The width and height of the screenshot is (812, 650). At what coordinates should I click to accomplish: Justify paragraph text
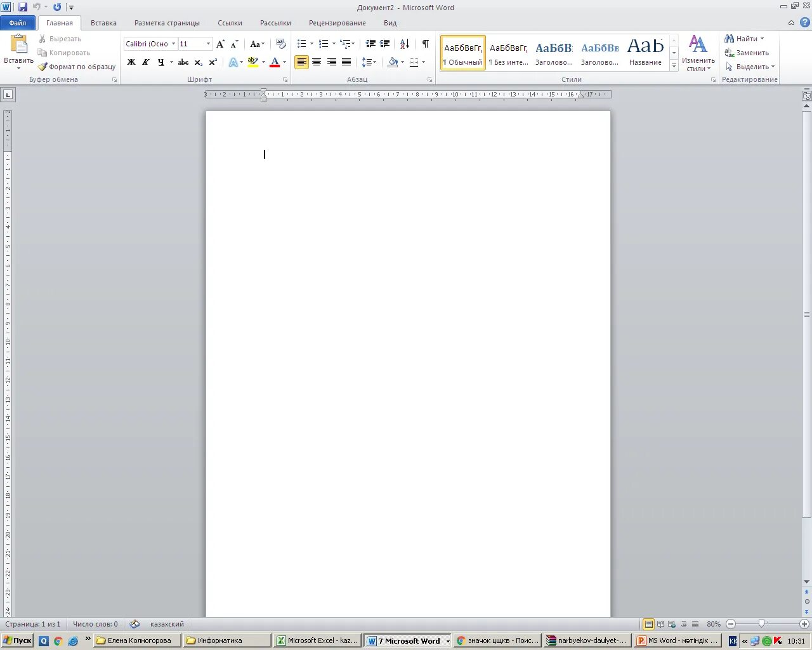346,62
